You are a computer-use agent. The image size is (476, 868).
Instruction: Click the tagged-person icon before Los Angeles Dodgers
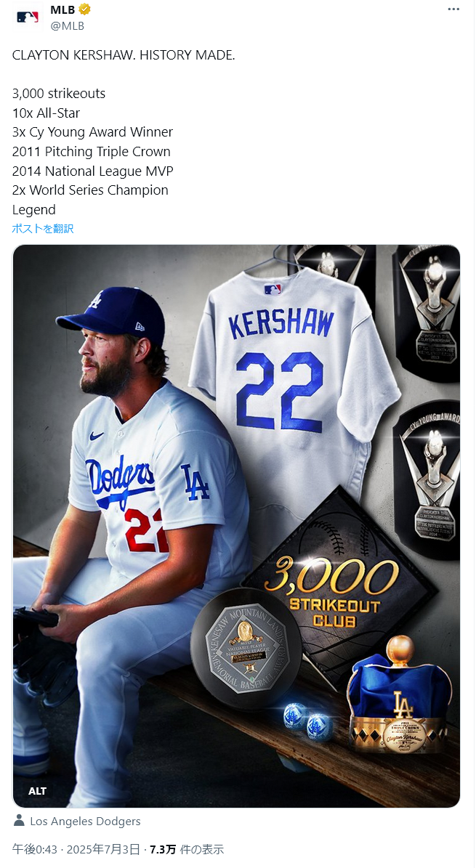click(19, 820)
